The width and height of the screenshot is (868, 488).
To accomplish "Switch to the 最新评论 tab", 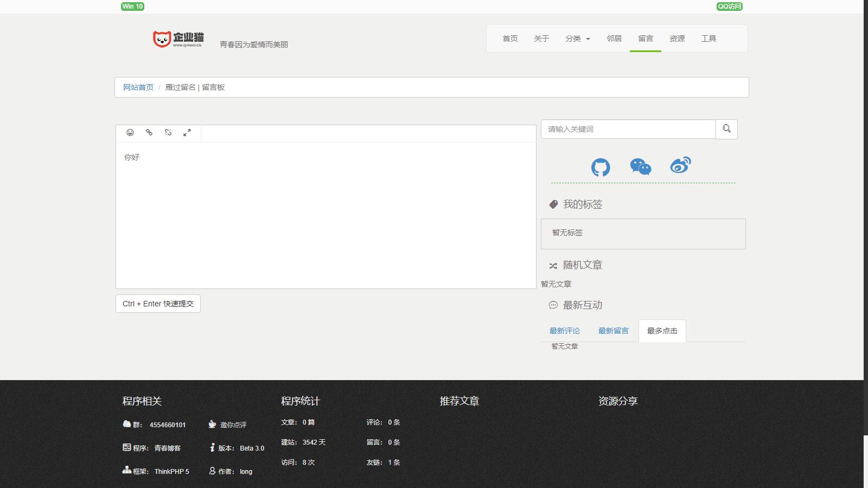I will (564, 331).
